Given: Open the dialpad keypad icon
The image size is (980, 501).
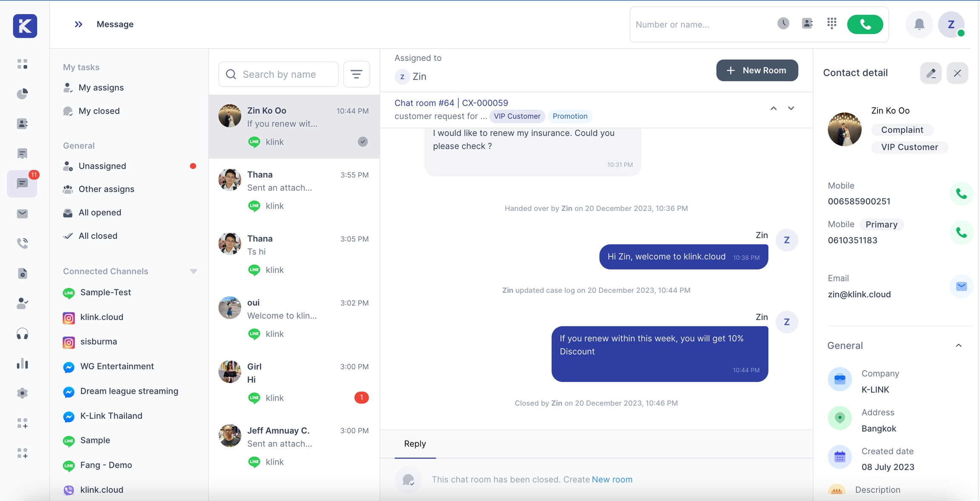Looking at the screenshot, I should point(832,23).
